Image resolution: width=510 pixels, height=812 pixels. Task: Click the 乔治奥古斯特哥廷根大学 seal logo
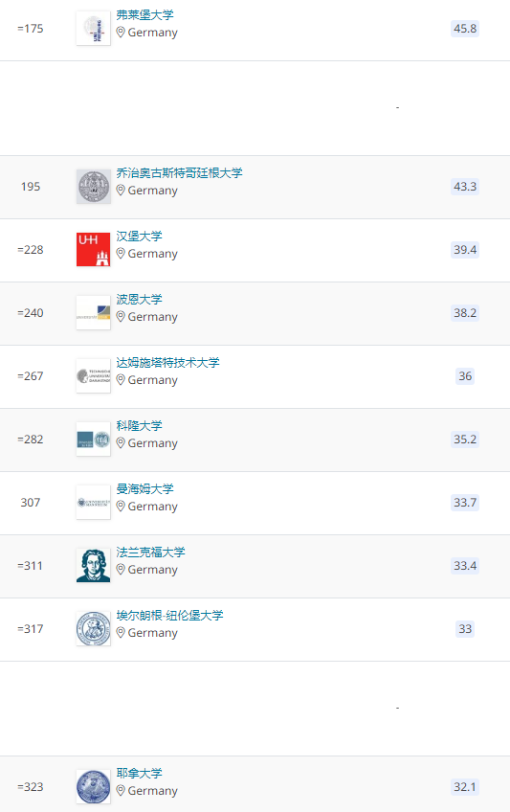(x=93, y=187)
